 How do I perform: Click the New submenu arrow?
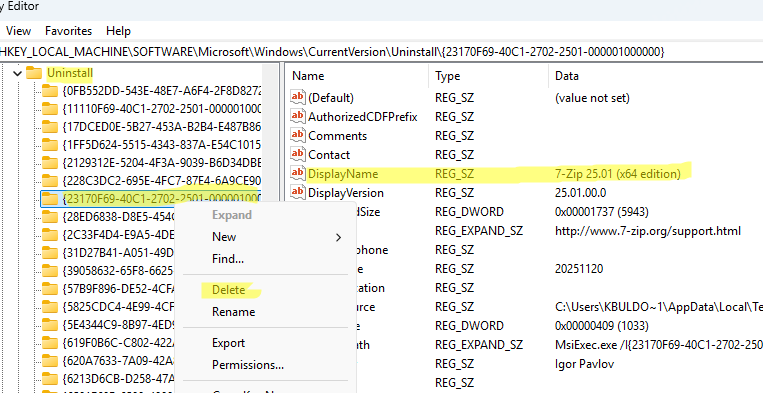pos(338,237)
